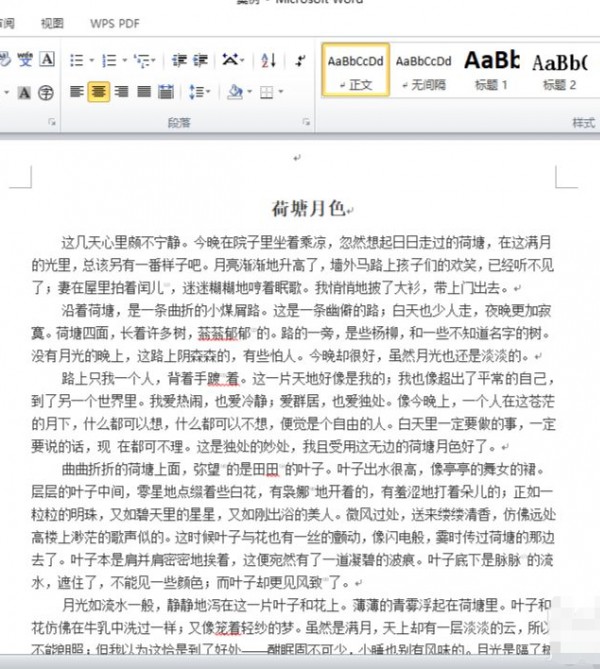600x669 pixels.
Task: Click the underlined word 蓊蓊郁郁
Action: pos(224,333)
